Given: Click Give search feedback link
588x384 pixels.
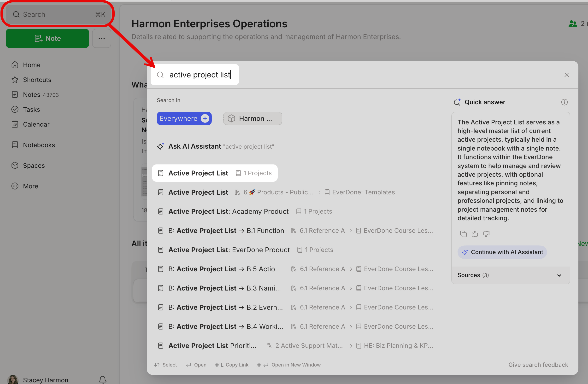Looking at the screenshot, I should (538, 365).
